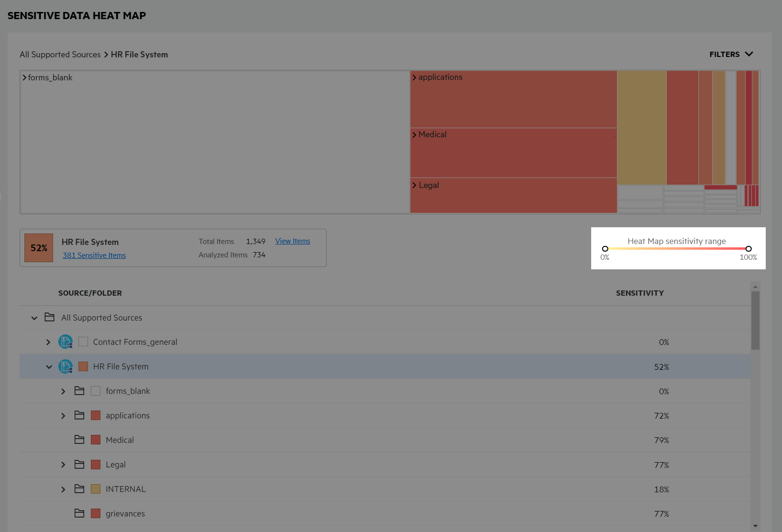Viewport: 782px width, 532px height.
Task: Collapse the HR File System tree row
Action: [x=49, y=367]
